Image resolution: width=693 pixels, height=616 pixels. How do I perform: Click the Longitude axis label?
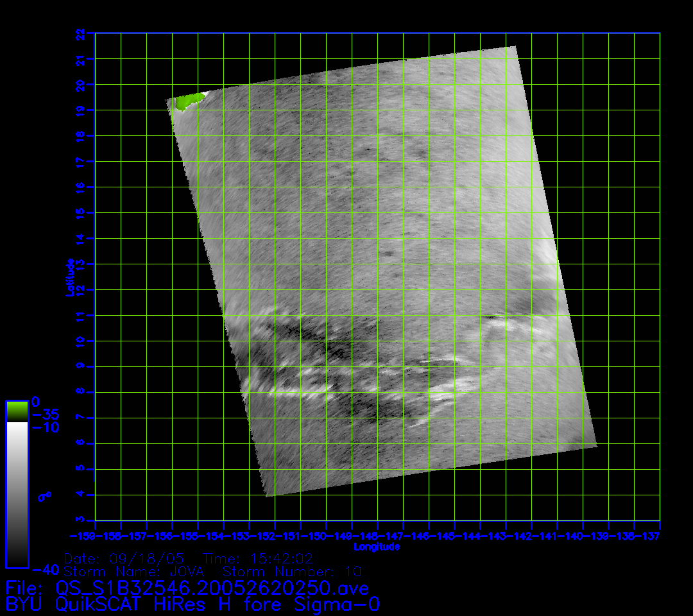point(377,547)
